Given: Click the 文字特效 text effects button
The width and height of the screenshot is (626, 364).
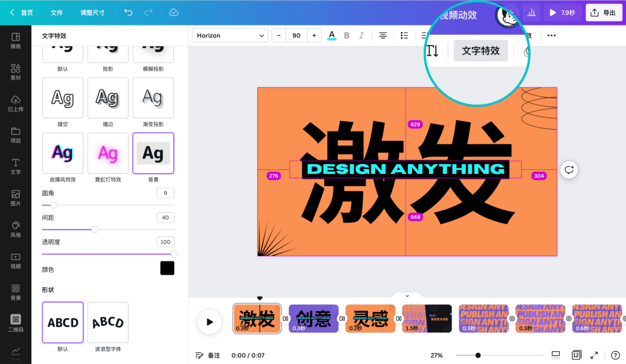Looking at the screenshot, I should 481,50.
